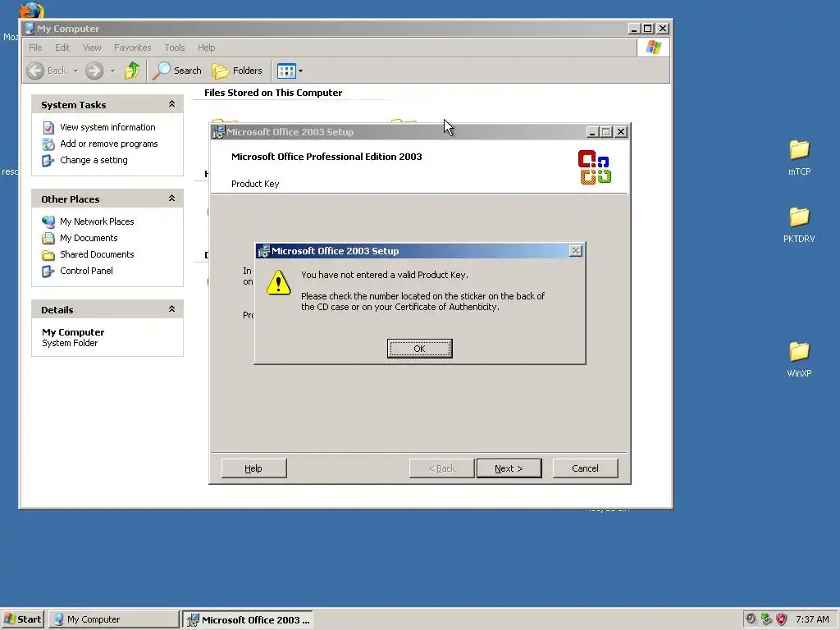Screen dimensions: 840x630
Task: Open Help menu in My Computer
Action: click(206, 48)
